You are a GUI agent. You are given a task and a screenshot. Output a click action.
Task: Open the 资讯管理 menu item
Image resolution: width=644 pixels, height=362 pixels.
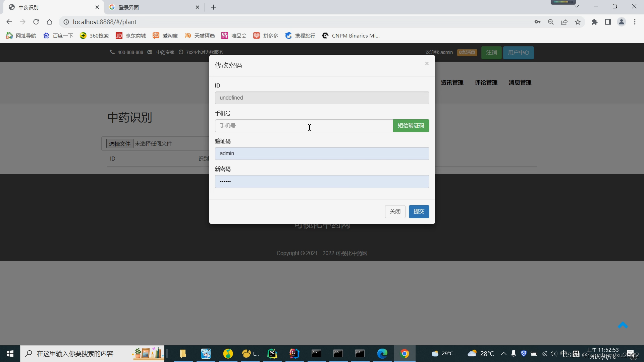452,82
